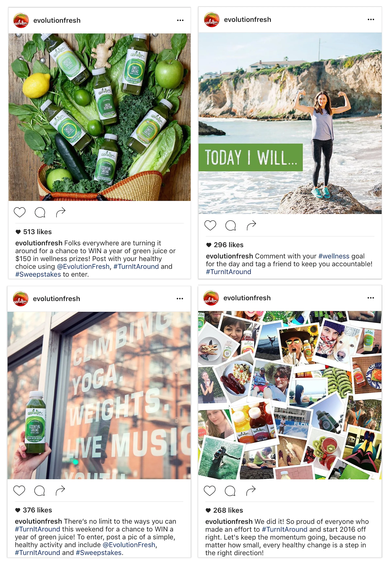392x566 pixels.
Task: Open the photo collage image
Action: 290,395
